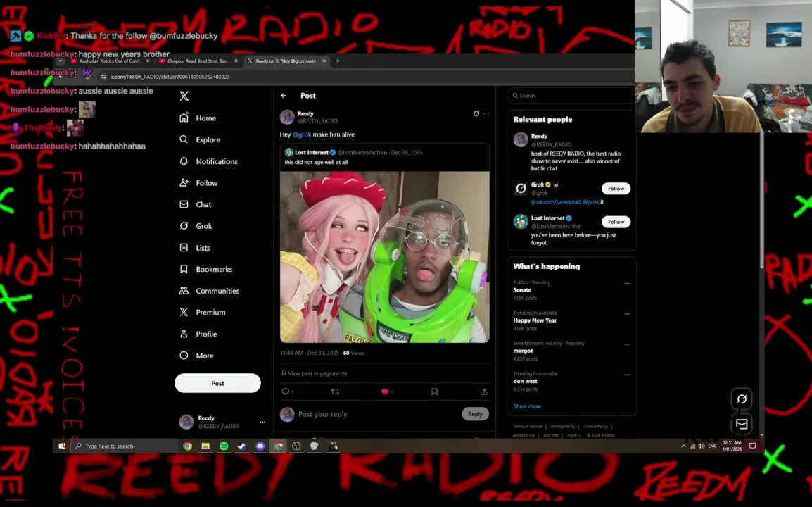
Task: Click the browser address bar URL
Action: [170, 77]
